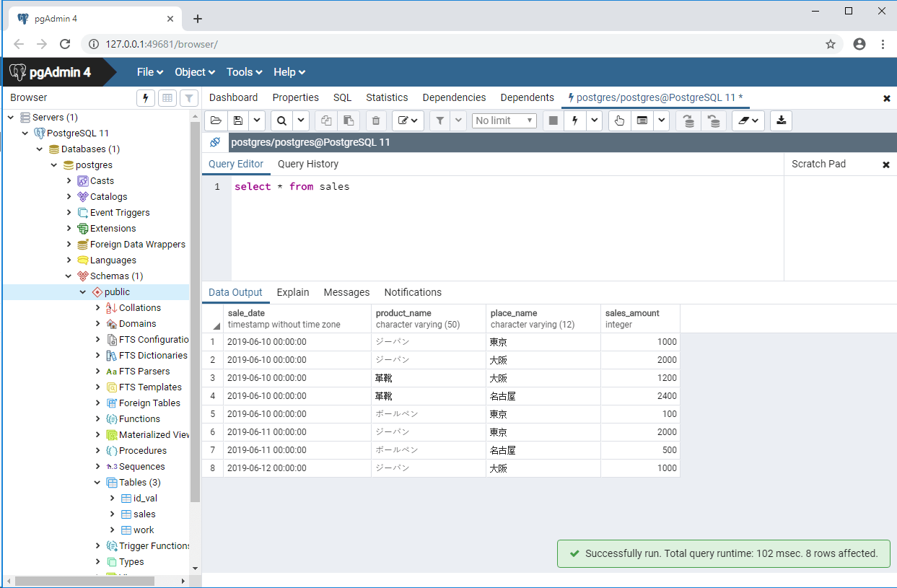Click the Save floppy disk icon

[238, 120]
